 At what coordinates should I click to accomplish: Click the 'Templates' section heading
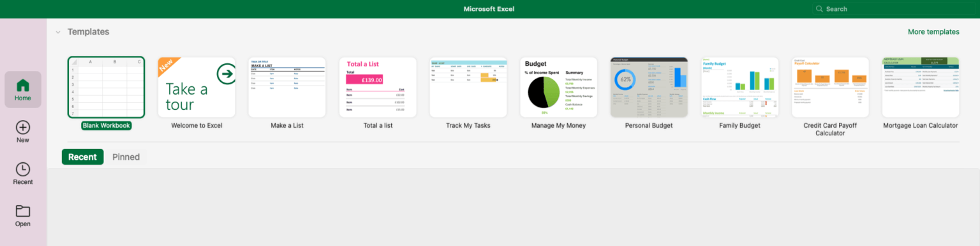tap(88, 32)
